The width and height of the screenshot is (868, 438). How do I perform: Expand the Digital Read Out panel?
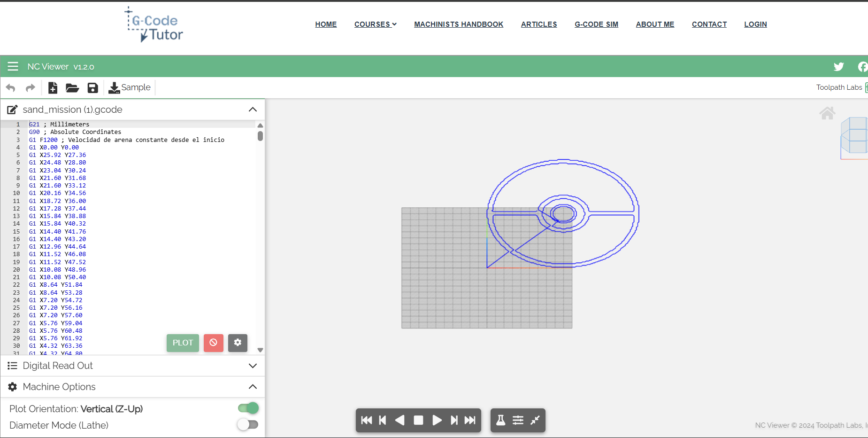point(253,366)
